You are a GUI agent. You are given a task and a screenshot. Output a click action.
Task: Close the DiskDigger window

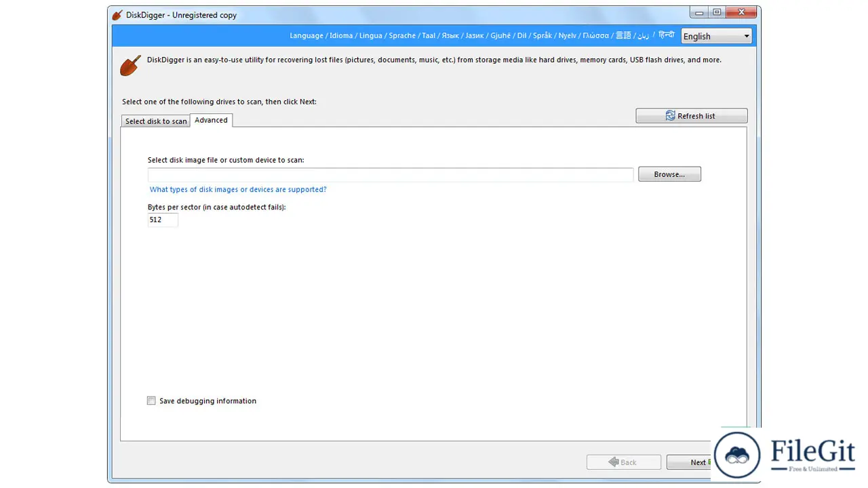pyautogui.click(x=741, y=12)
